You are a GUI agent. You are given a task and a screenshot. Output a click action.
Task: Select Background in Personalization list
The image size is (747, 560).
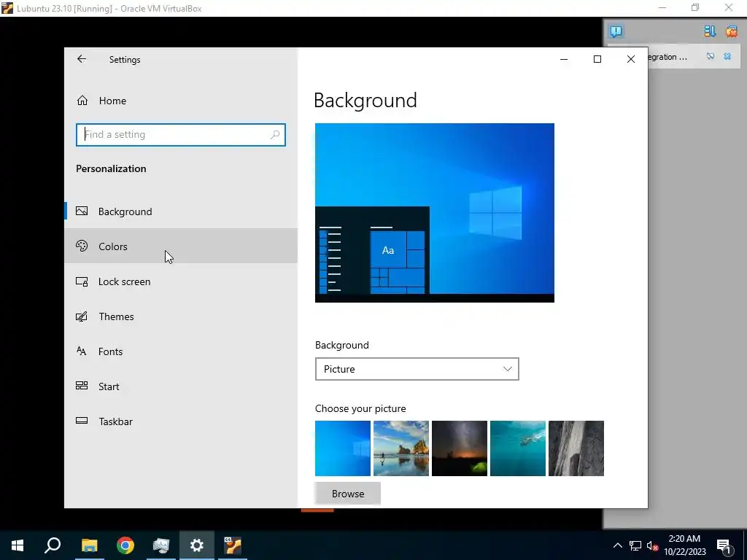click(181, 211)
